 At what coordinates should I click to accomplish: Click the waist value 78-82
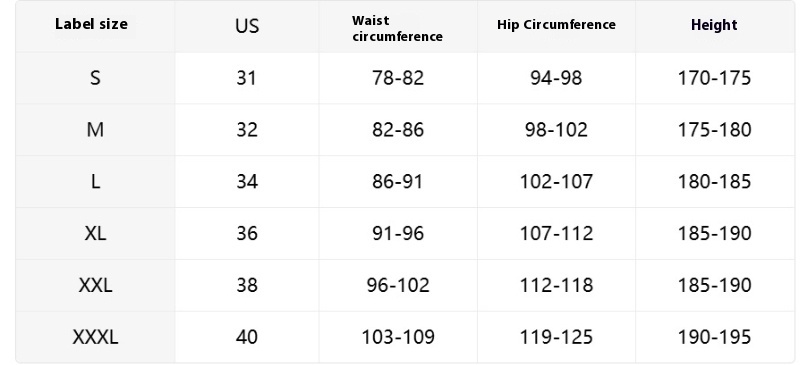pyautogui.click(x=398, y=78)
